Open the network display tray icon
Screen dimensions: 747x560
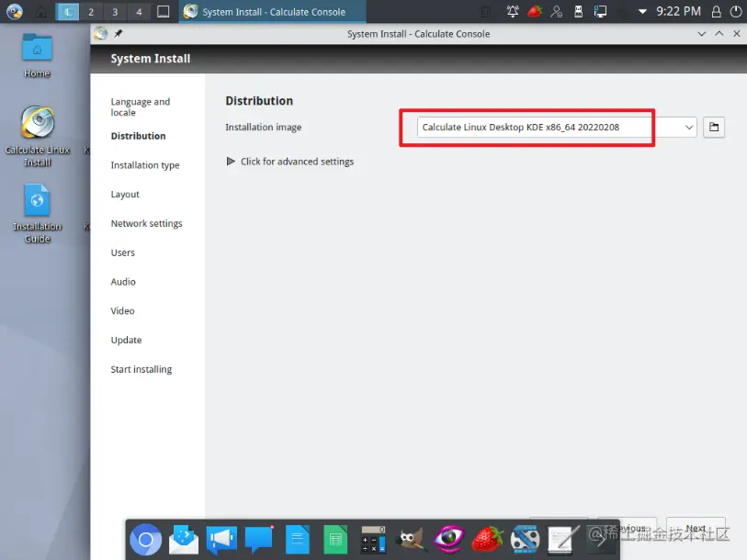[x=600, y=11]
